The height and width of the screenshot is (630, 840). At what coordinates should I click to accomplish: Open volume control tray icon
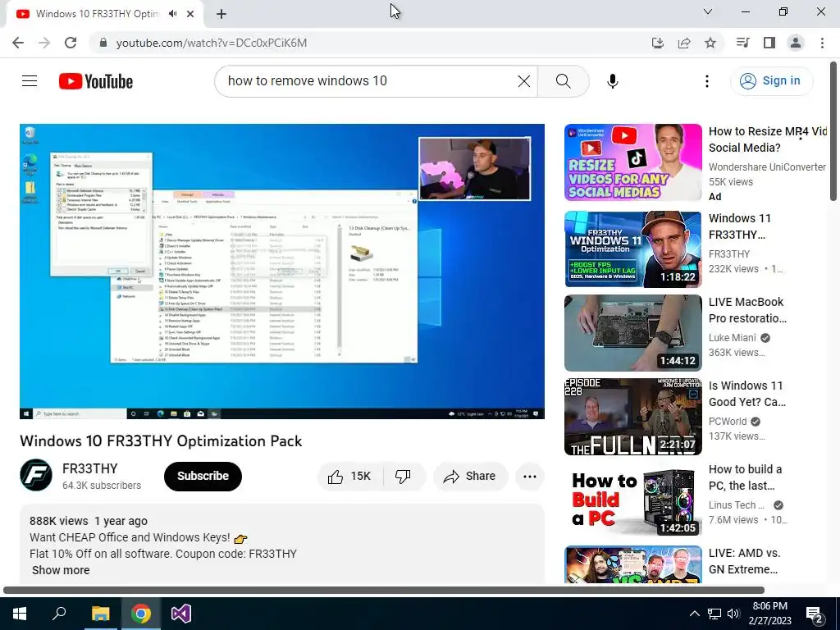click(733, 614)
